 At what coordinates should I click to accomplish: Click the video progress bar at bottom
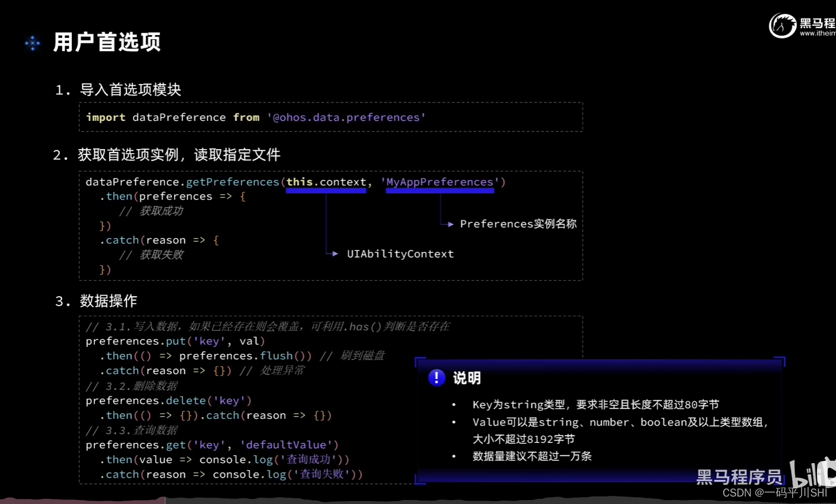[x=418, y=500]
